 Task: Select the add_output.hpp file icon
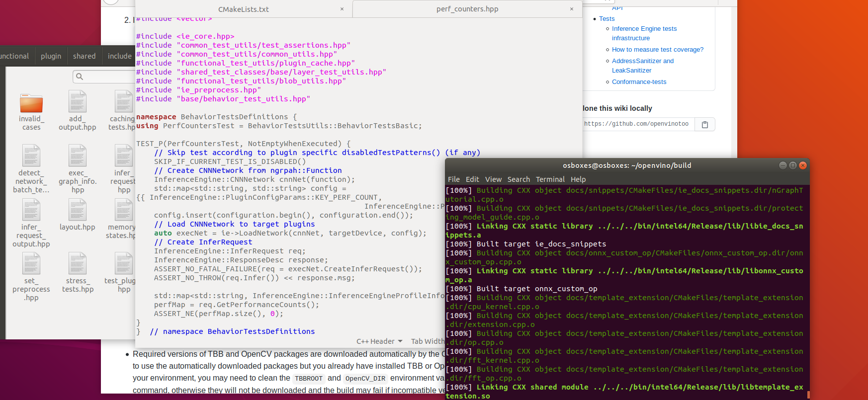coord(78,102)
